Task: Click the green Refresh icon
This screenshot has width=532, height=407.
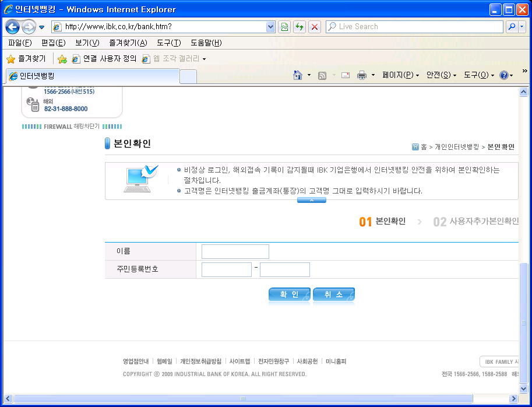Action: pos(300,26)
